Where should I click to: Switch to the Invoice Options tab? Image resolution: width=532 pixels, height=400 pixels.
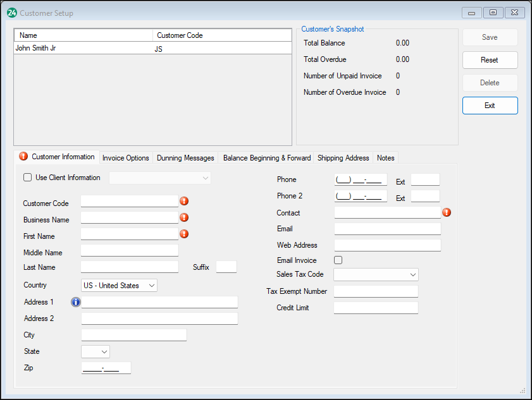point(125,157)
